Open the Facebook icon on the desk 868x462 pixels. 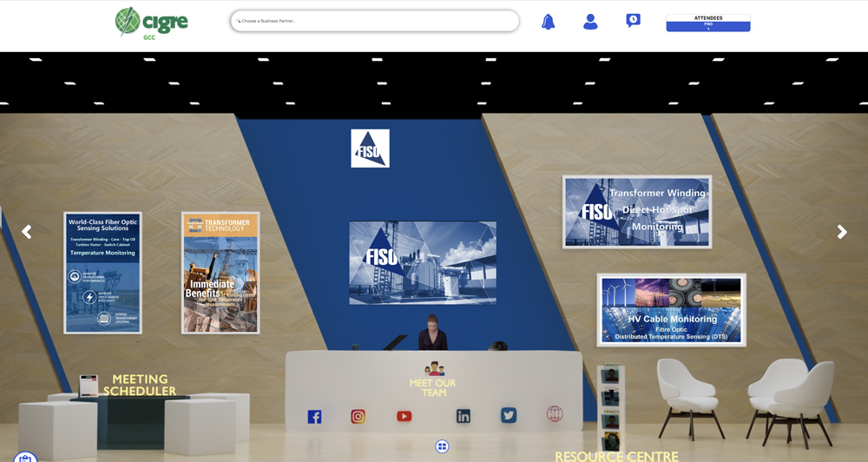pyautogui.click(x=314, y=417)
